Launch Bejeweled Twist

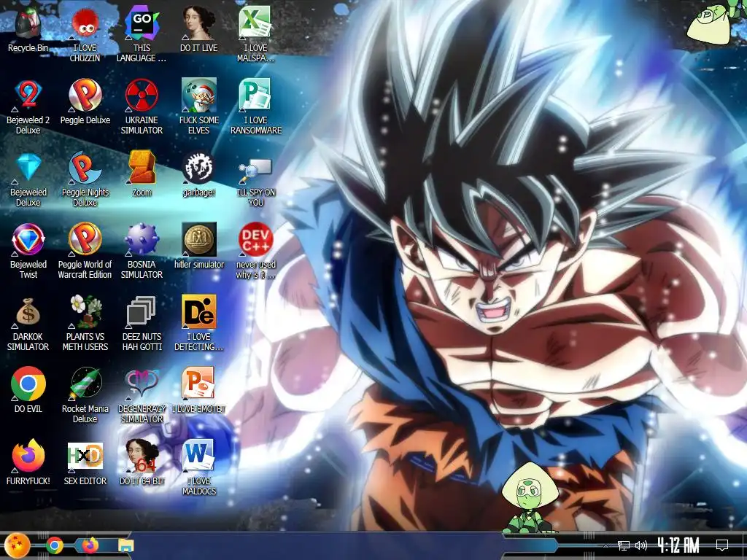coord(28,252)
